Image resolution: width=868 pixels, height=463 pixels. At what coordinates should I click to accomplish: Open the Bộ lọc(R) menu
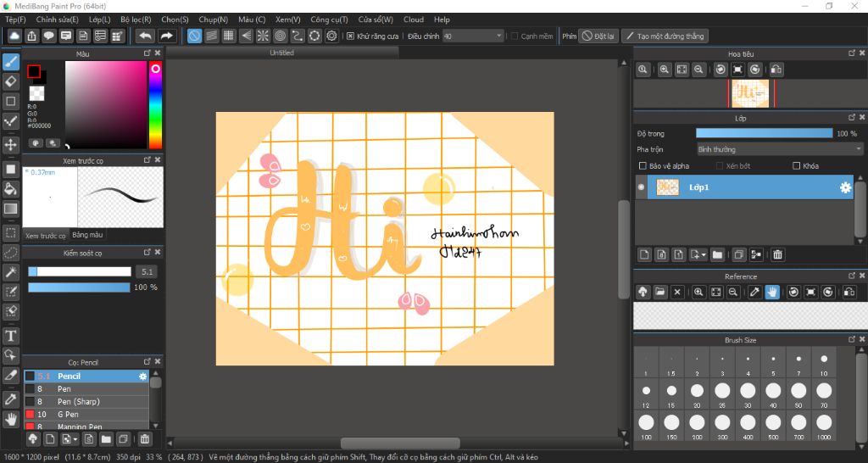click(x=136, y=20)
